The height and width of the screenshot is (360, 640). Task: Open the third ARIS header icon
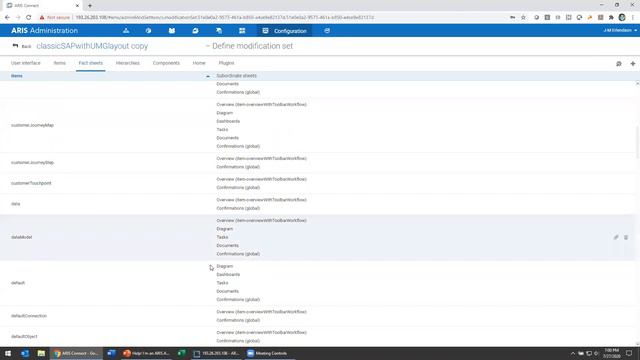click(x=172, y=31)
